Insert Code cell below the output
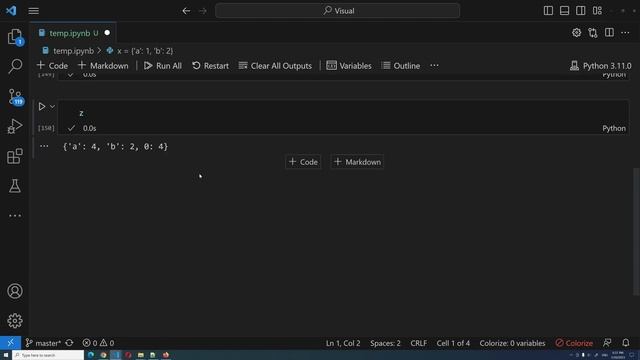Screen dimensions: 640x360 (303, 162)
